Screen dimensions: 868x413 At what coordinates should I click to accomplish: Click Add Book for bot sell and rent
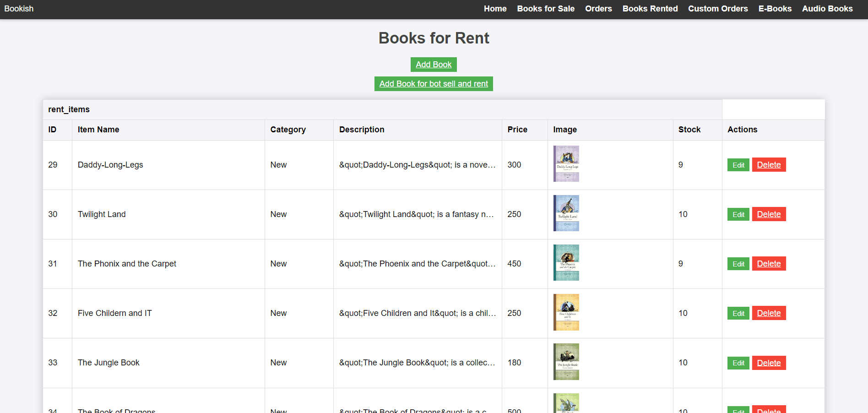(434, 84)
